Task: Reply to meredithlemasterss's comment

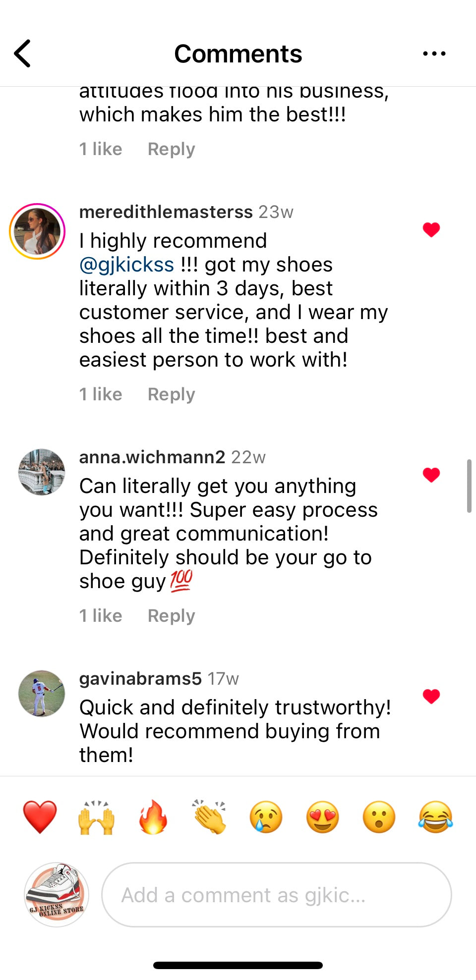Action: (171, 394)
